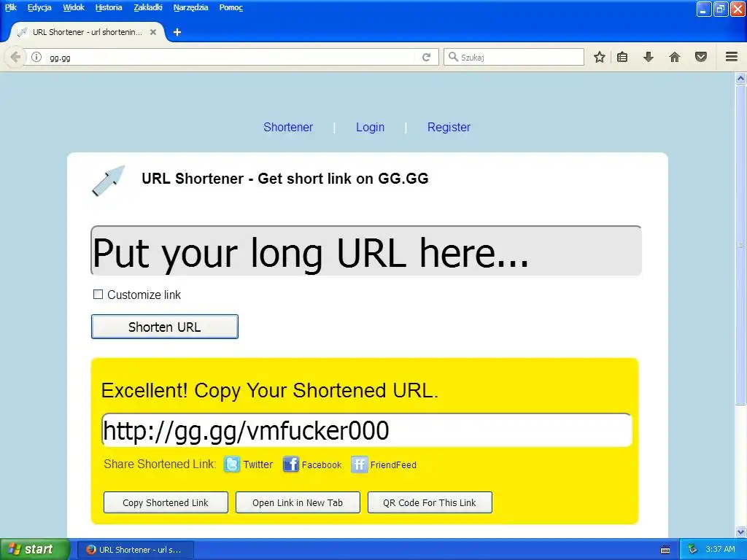Screen dimensions: 747x560
Task: Go to the home page icon
Action: [x=675, y=57]
